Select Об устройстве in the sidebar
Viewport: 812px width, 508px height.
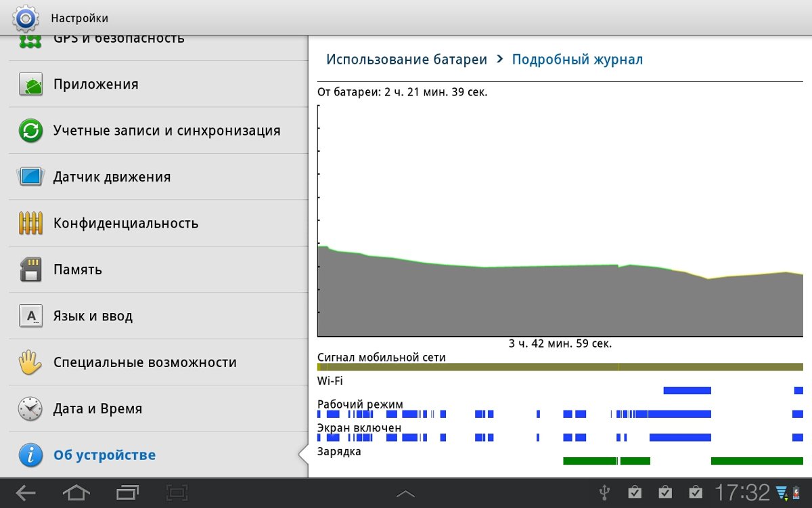(104, 455)
